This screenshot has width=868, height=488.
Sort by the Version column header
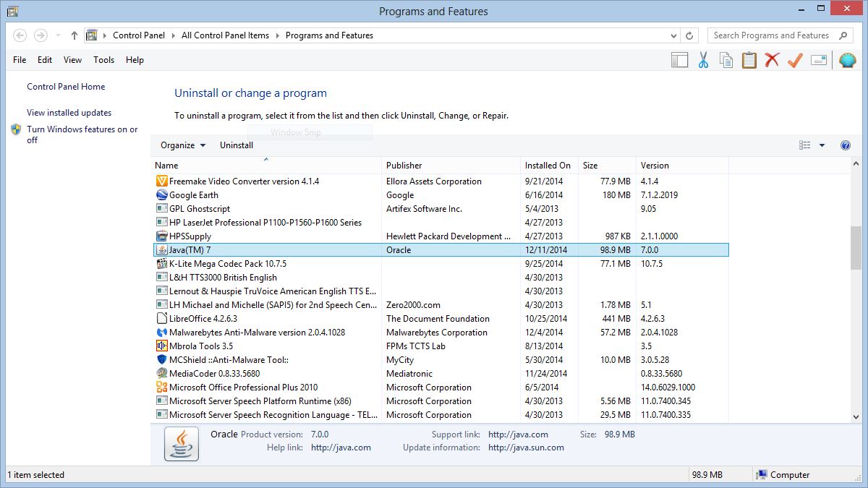pos(682,166)
